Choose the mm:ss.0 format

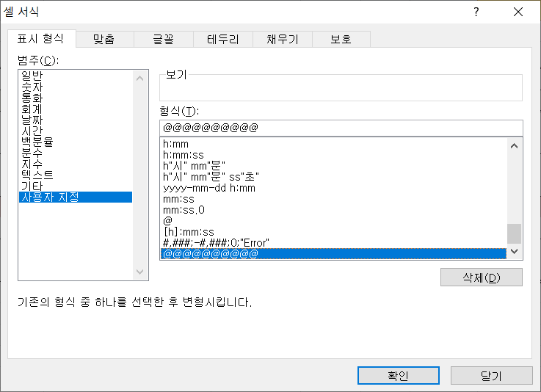[334, 210]
